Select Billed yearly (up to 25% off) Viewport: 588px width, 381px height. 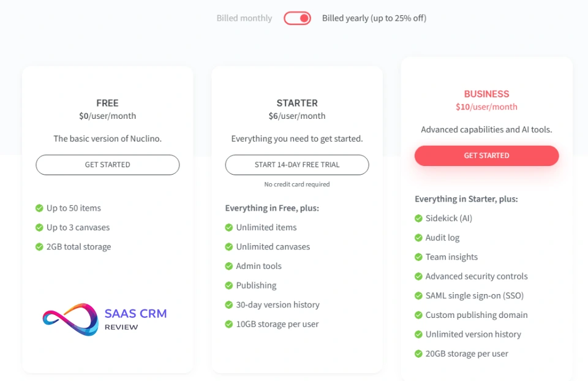(374, 18)
